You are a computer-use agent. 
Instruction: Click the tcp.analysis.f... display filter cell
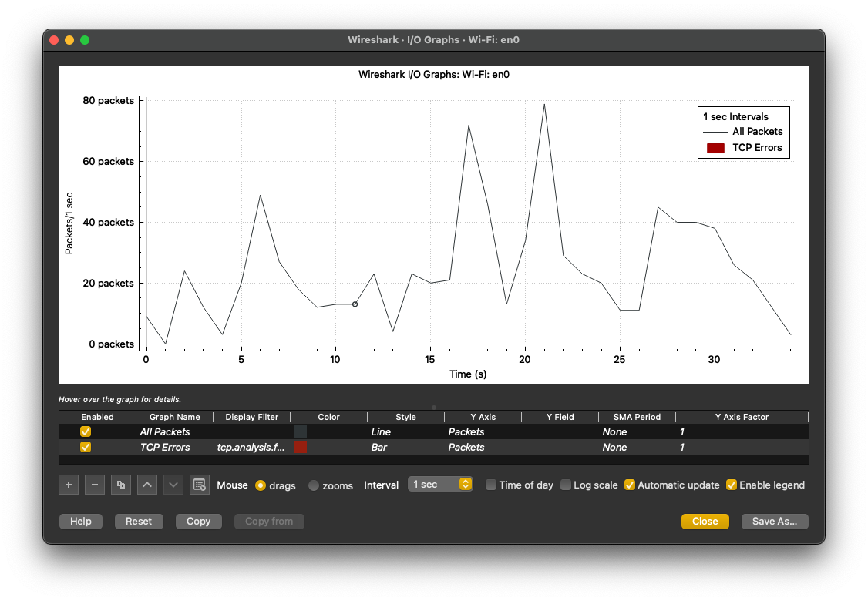(x=251, y=447)
